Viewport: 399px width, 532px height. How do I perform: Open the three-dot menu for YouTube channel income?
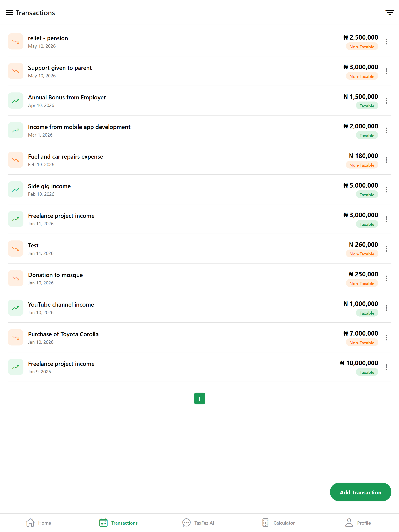pyautogui.click(x=386, y=308)
